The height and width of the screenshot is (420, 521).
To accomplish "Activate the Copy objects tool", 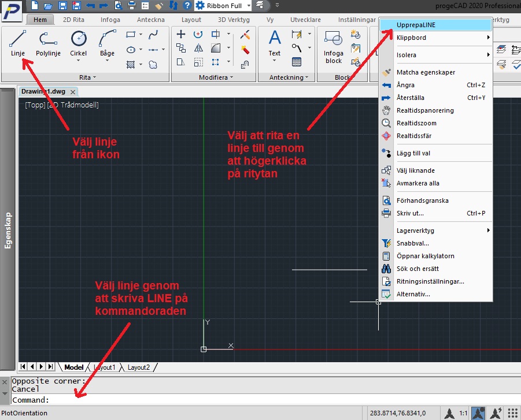I will (181, 49).
